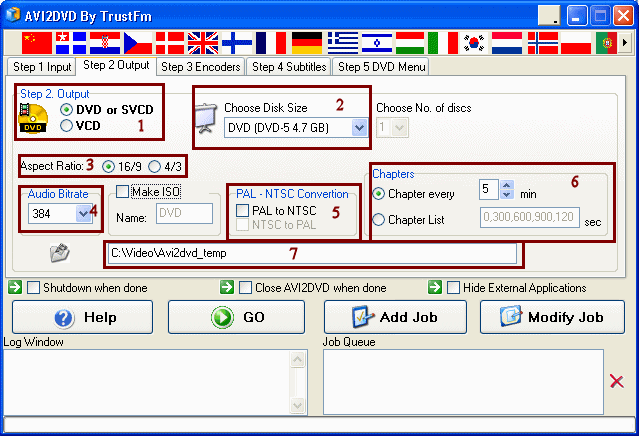Image resolution: width=639 pixels, height=436 pixels.
Task: Select the Portuguese flag language
Action: [x=606, y=43]
